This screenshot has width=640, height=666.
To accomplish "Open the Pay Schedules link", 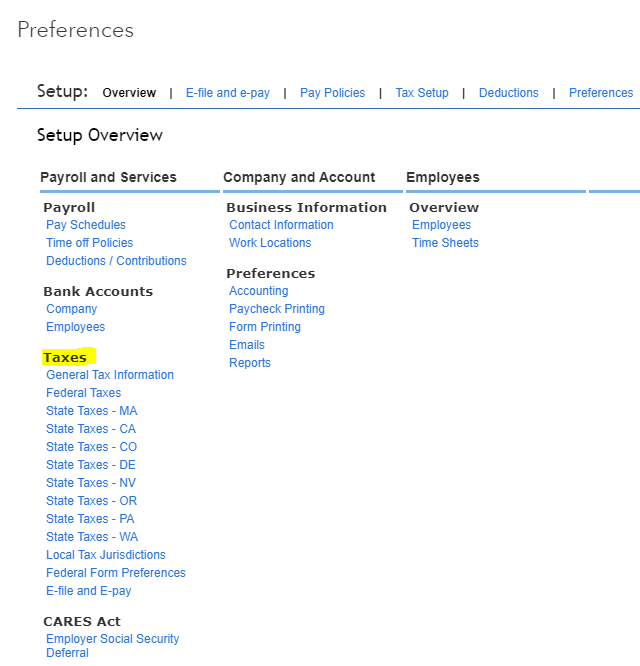I will (86, 225).
